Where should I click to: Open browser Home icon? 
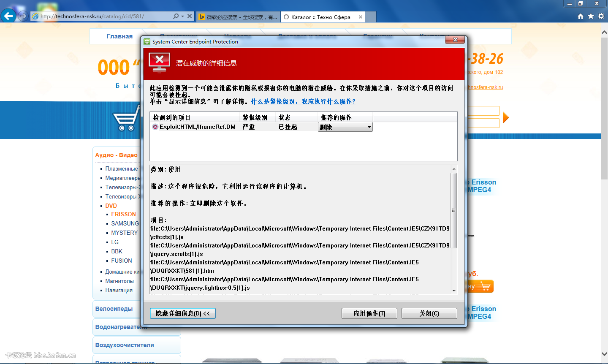tap(580, 16)
